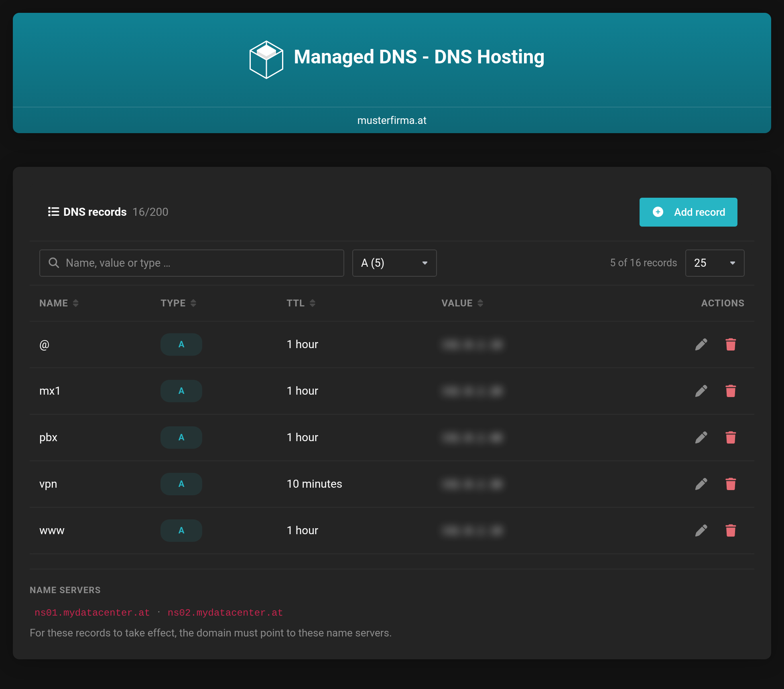Select the vpn record name

[48, 484]
